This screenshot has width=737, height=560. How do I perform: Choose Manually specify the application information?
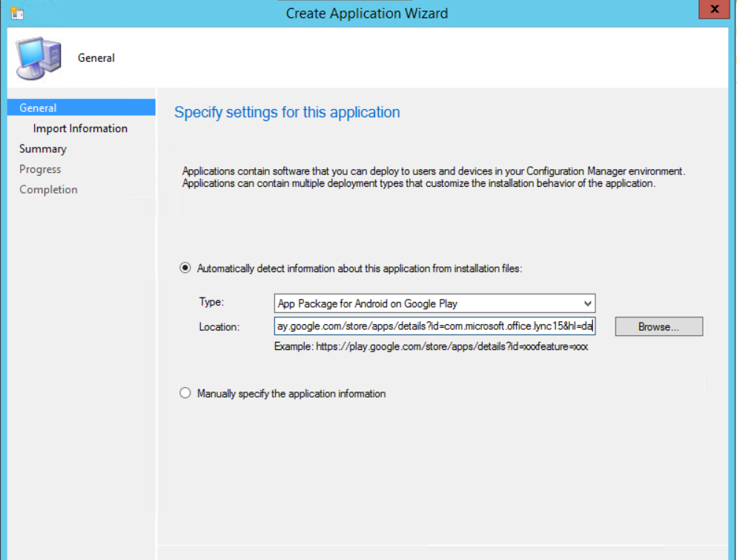(185, 394)
